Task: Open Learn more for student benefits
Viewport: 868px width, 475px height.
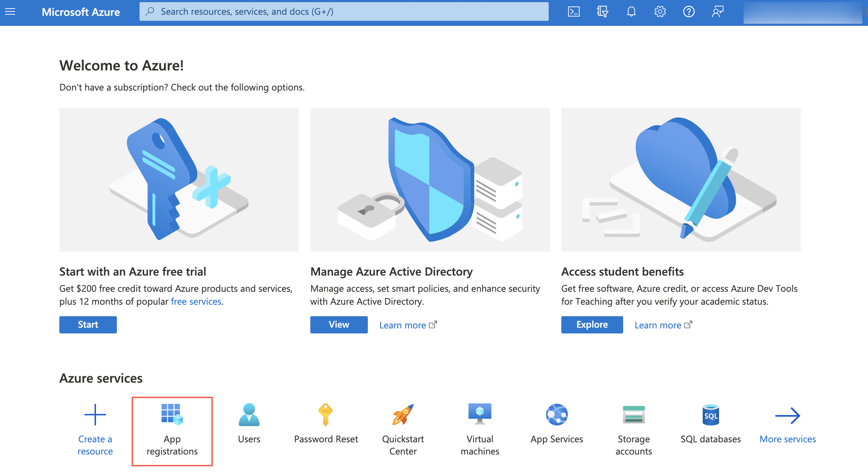Action: tap(663, 325)
